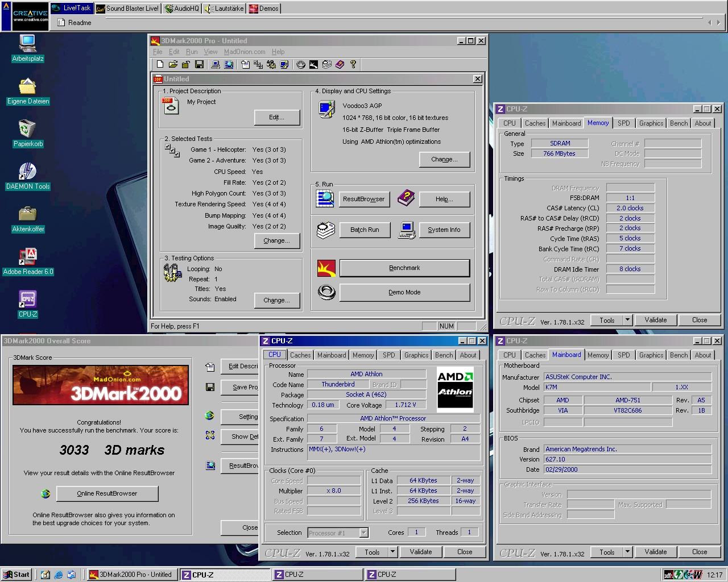Select the Sound Blaster Live! launcher tab
728x582 pixels.
[128, 9]
